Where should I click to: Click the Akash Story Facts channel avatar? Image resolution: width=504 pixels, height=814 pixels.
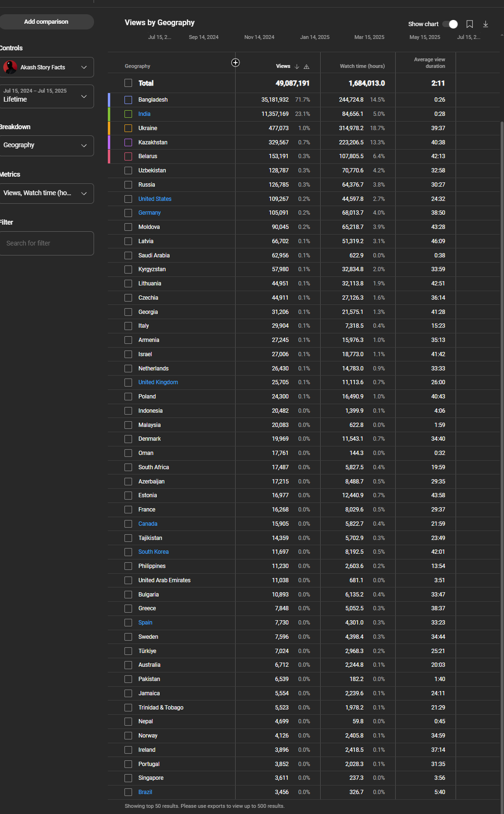(x=10, y=67)
